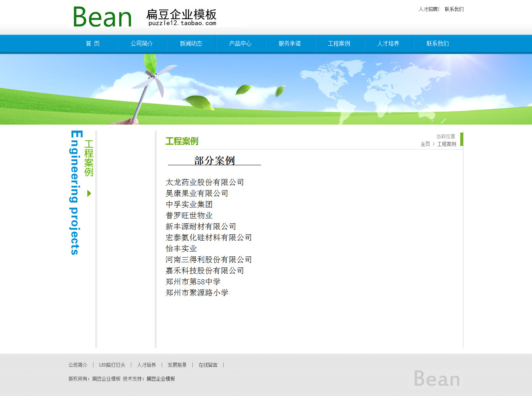The image size is (532, 396).
Task: Open the footer 公司简介 link
Action: point(78,365)
